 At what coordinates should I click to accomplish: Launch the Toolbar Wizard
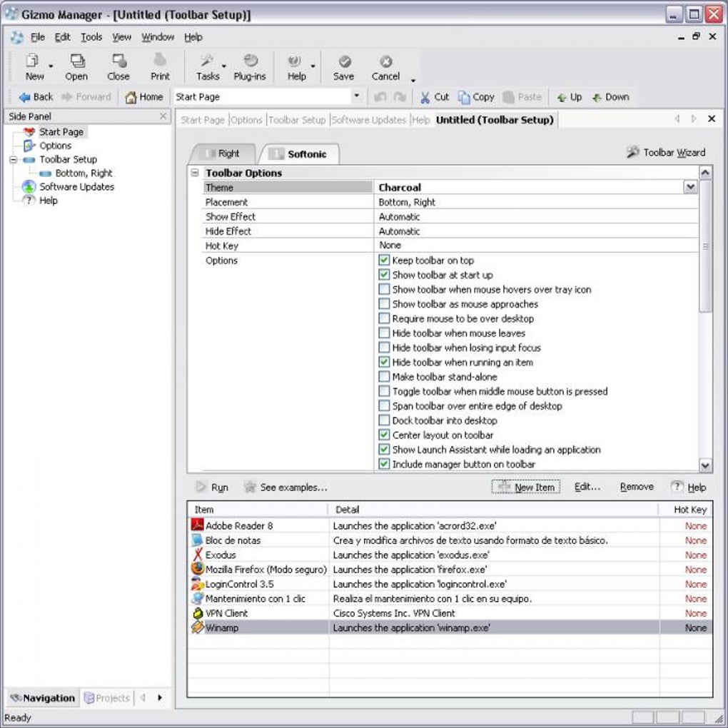click(664, 152)
